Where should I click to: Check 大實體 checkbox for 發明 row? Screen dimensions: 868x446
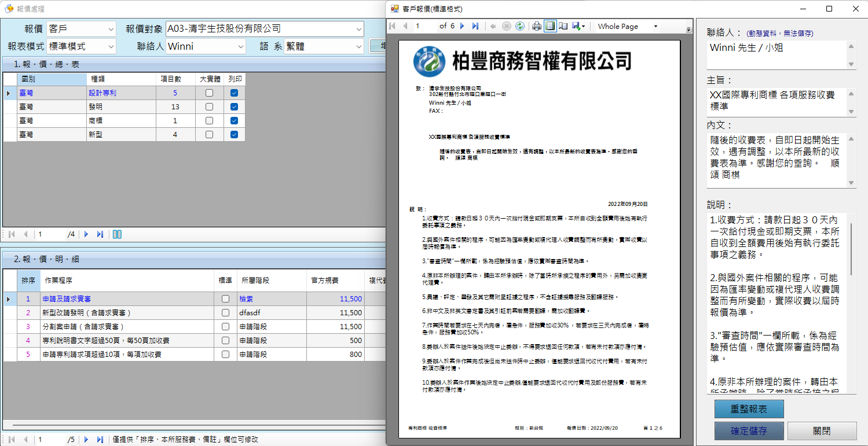click(209, 107)
